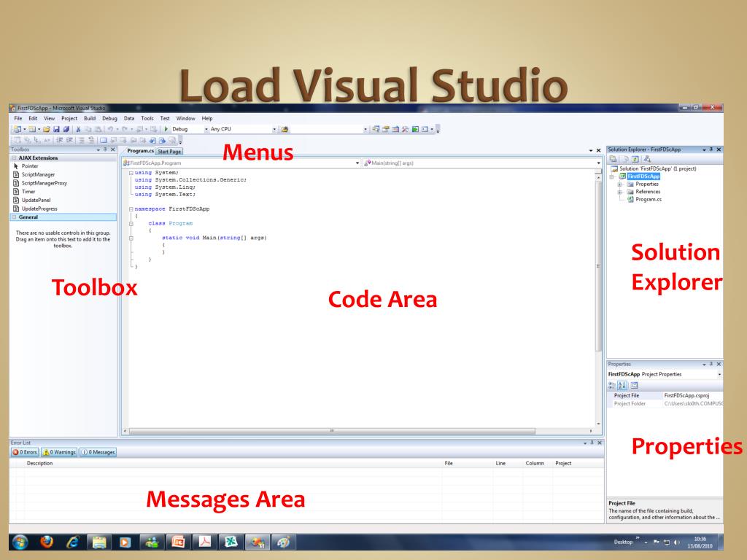This screenshot has width=747, height=560.
Task: Open the Build menu
Action: (90, 119)
